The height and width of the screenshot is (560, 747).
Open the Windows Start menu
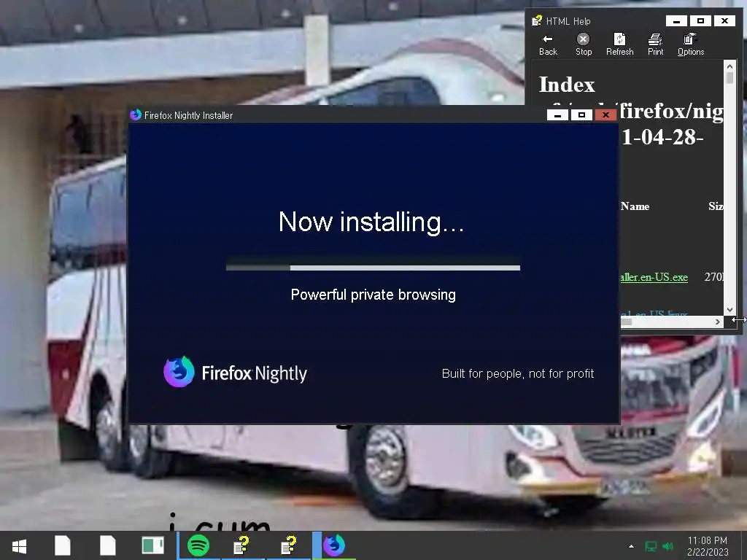point(19,545)
